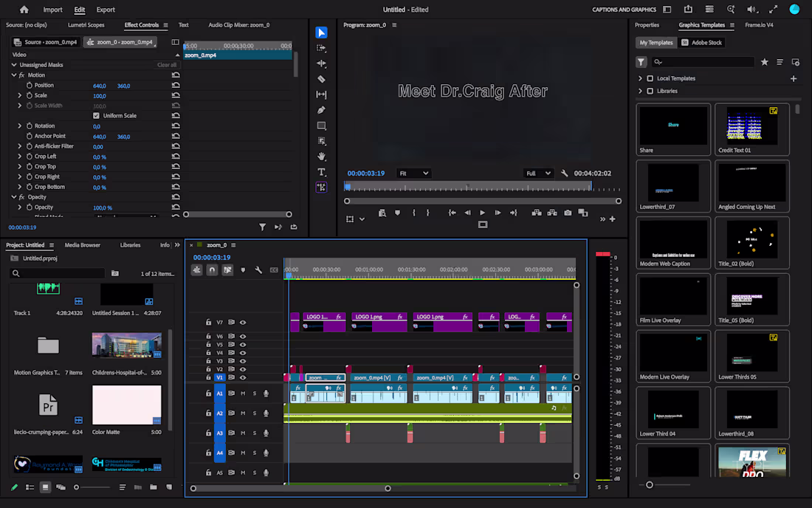
Task: Activate the Ripple Edit tool
Action: (x=321, y=63)
